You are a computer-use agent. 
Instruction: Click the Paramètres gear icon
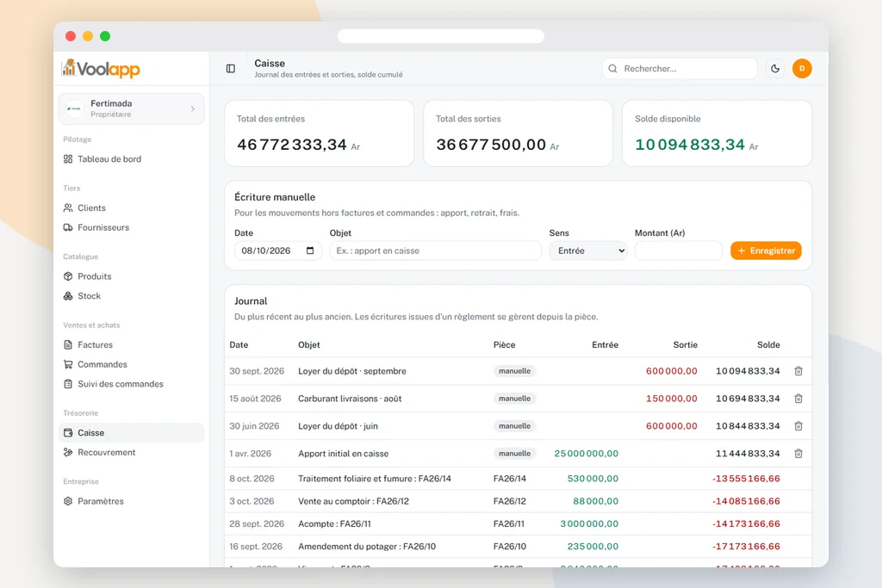[68, 501]
